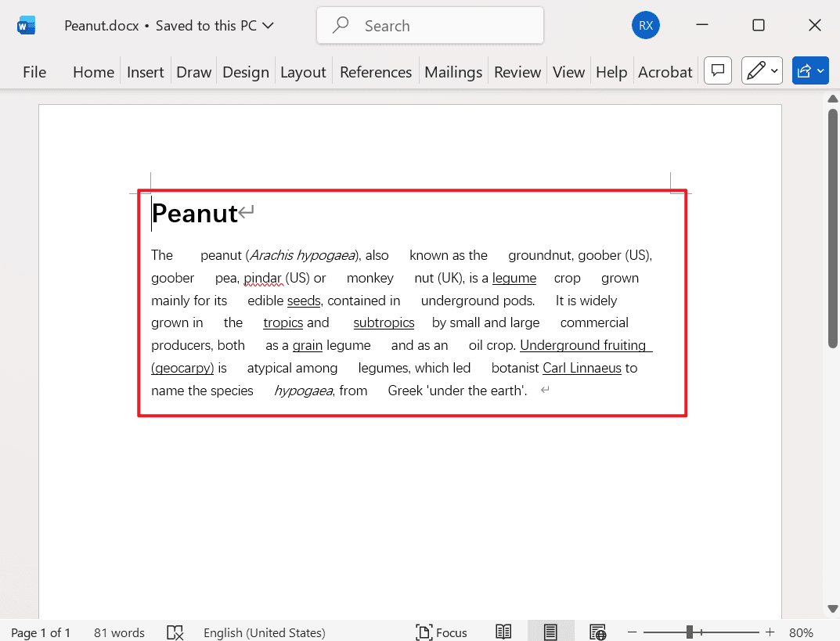
Task: Open the Comments pane icon
Action: (716, 71)
